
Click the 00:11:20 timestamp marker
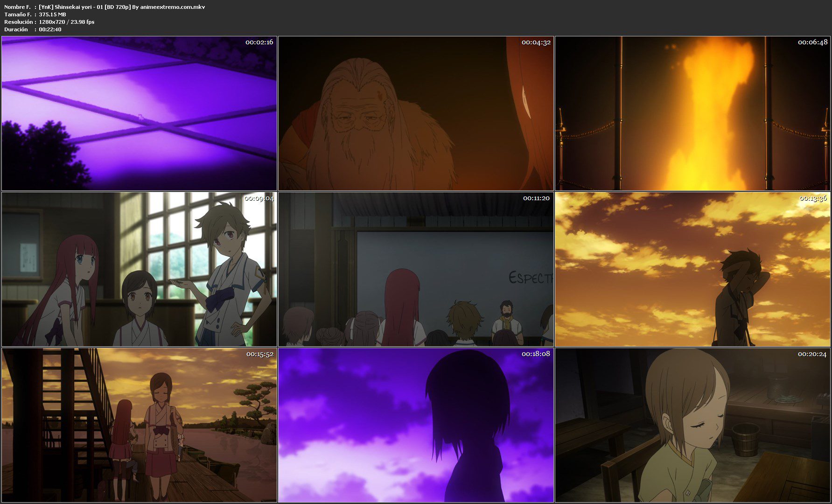point(536,198)
